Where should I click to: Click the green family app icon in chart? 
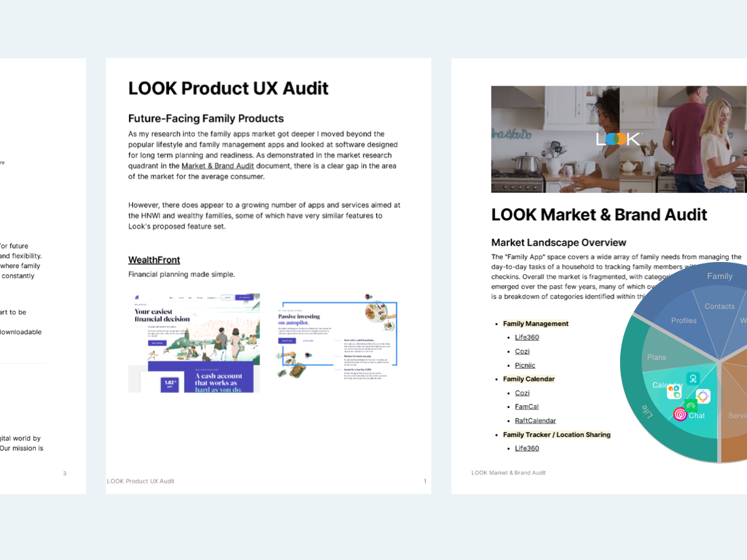[x=691, y=405]
